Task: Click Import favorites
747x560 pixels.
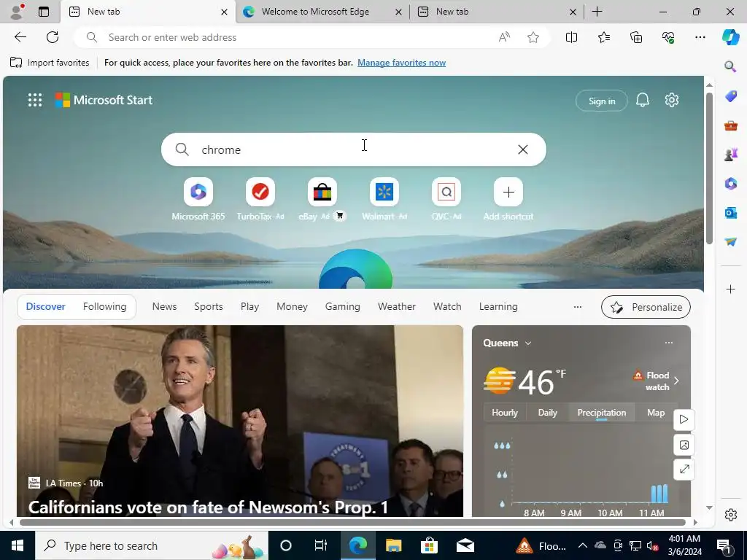Action: point(50,63)
